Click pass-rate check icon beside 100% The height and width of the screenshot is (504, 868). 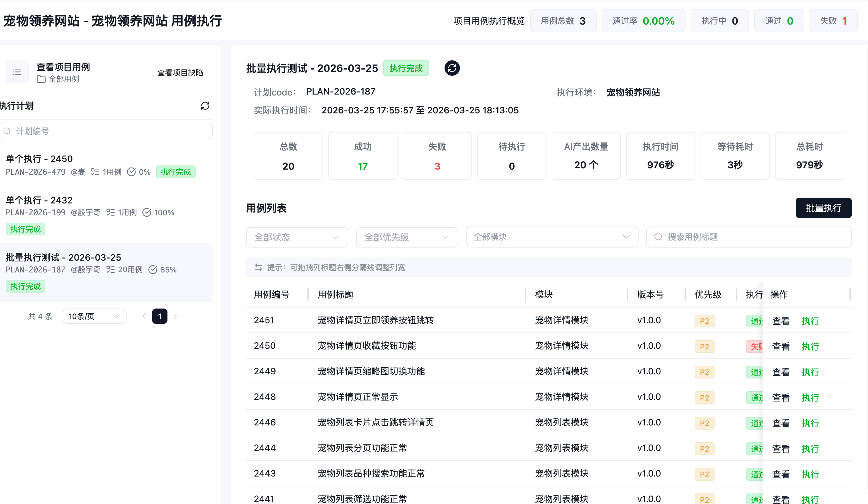(x=147, y=212)
